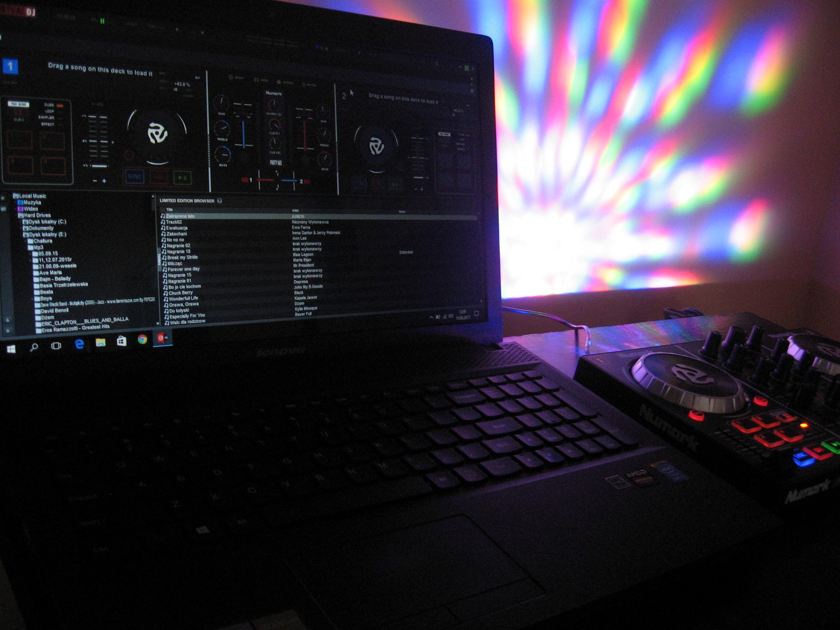
Task: Click the deck 1 pitch plus button
Action: pyautogui.click(x=104, y=181)
